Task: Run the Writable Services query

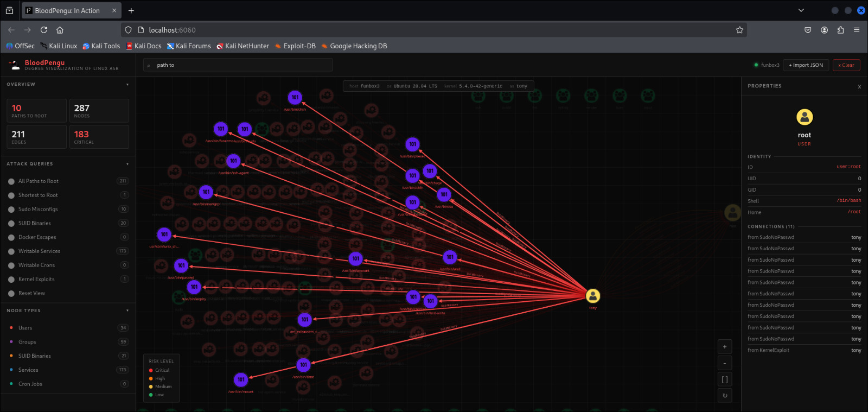Action: [68, 251]
